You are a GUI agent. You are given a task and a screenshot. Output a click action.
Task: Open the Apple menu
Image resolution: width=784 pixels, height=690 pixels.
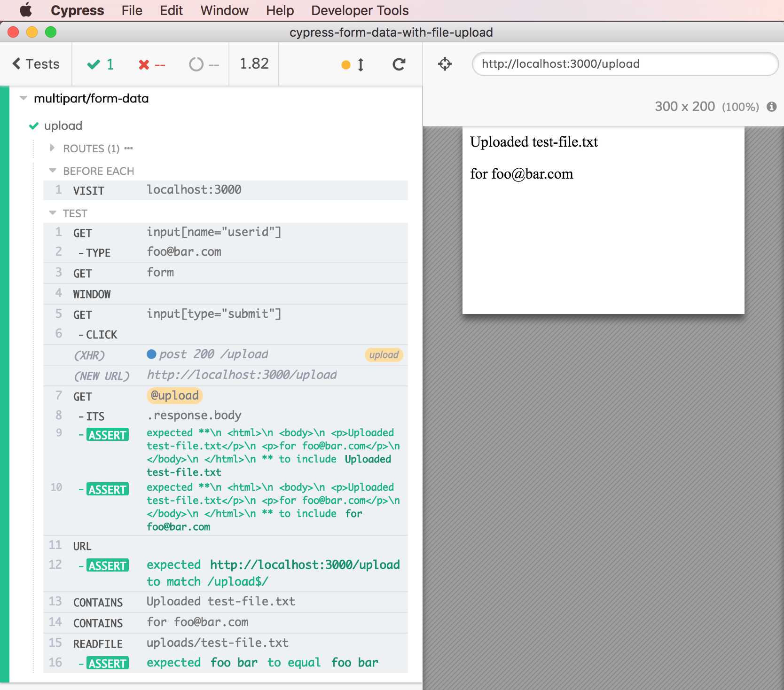click(26, 10)
